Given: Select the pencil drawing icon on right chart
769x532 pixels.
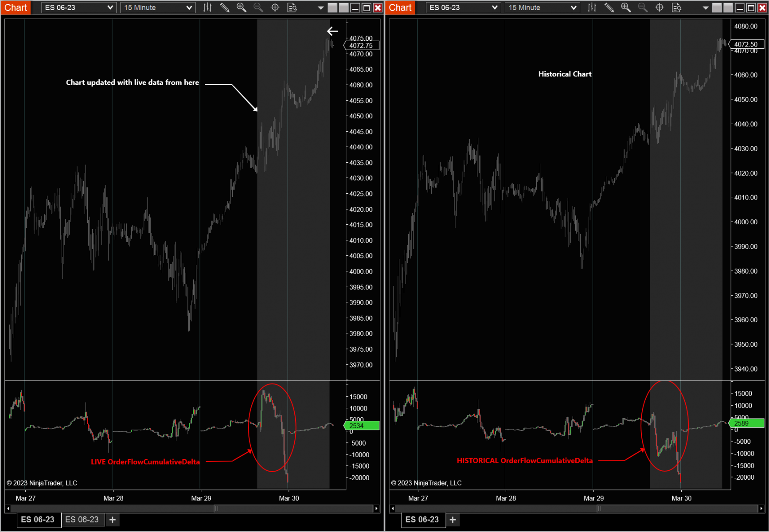Looking at the screenshot, I should tap(609, 7).
